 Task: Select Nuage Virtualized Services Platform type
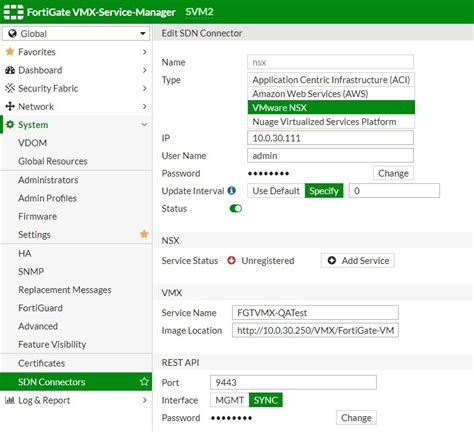coord(331,122)
